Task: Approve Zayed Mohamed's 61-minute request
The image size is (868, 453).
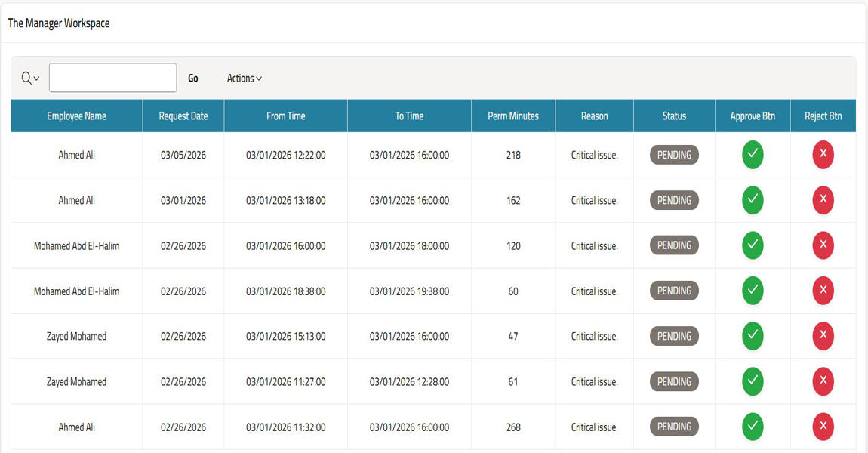Action: click(753, 381)
